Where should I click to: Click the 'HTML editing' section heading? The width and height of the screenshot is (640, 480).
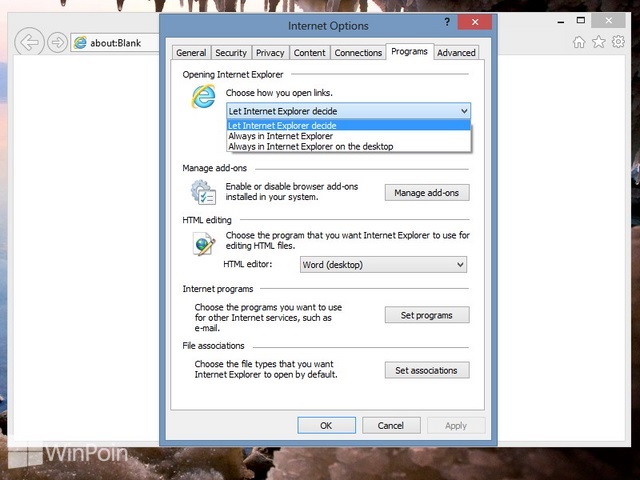(x=207, y=220)
